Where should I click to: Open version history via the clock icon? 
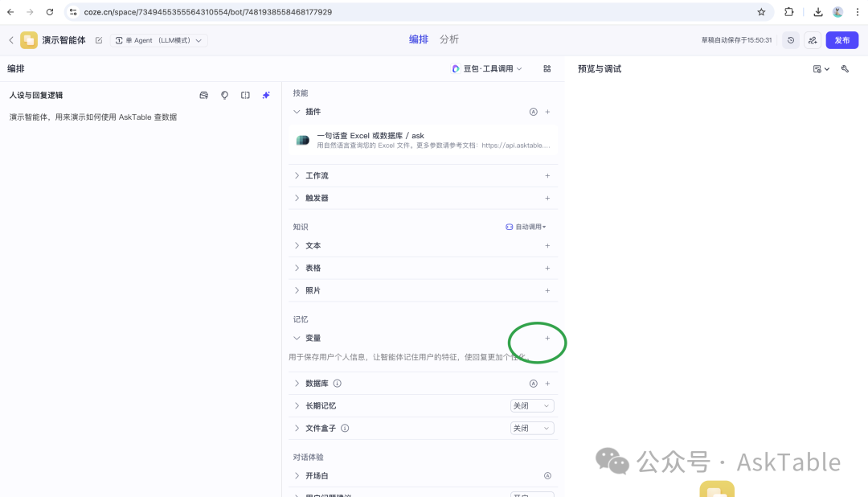click(790, 39)
